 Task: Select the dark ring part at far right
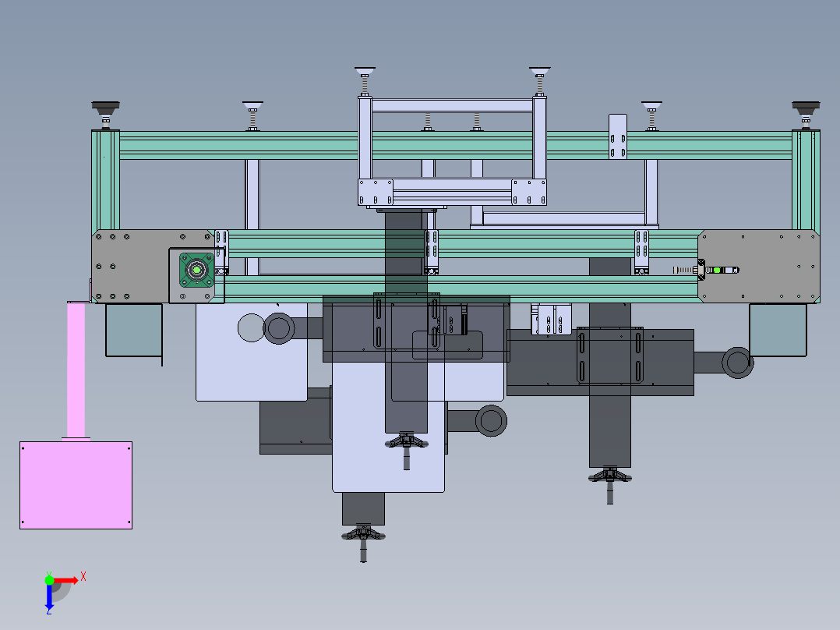click(738, 363)
